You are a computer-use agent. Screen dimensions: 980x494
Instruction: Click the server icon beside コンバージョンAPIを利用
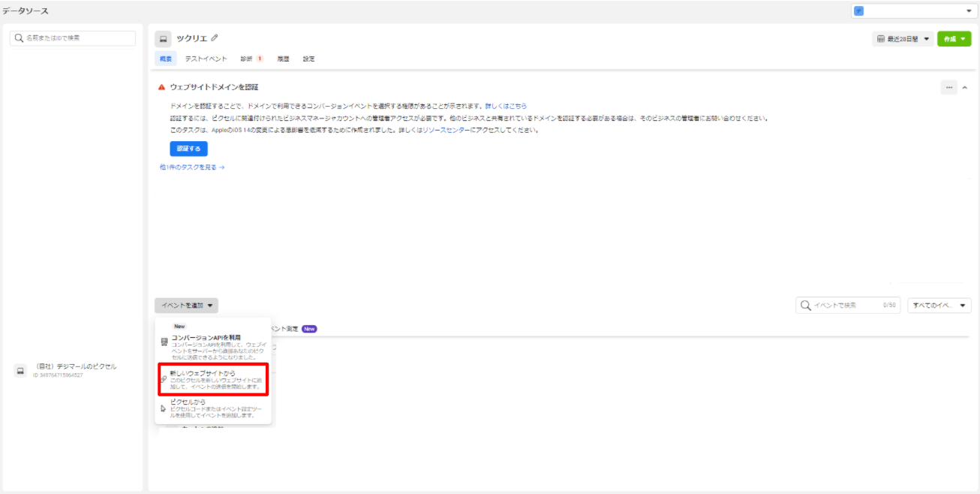coord(164,342)
